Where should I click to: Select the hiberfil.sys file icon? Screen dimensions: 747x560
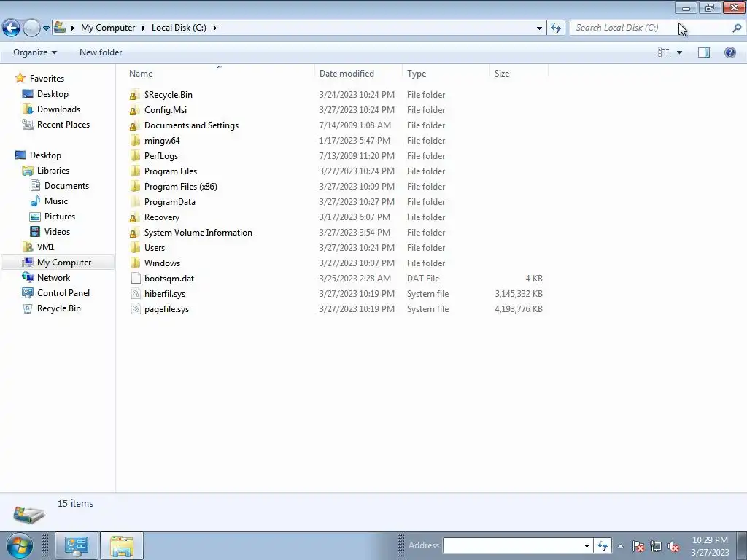coord(136,294)
